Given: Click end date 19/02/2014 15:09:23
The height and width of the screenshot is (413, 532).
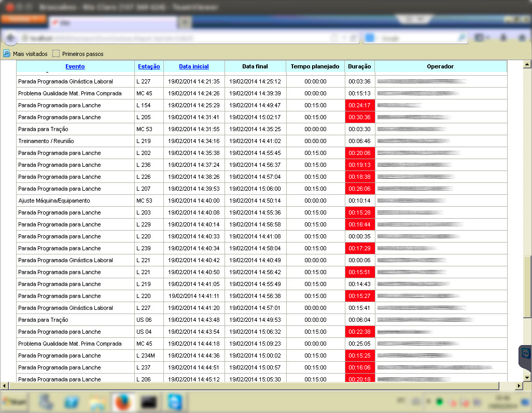Looking at the screenshot, I should pos(255,344).
